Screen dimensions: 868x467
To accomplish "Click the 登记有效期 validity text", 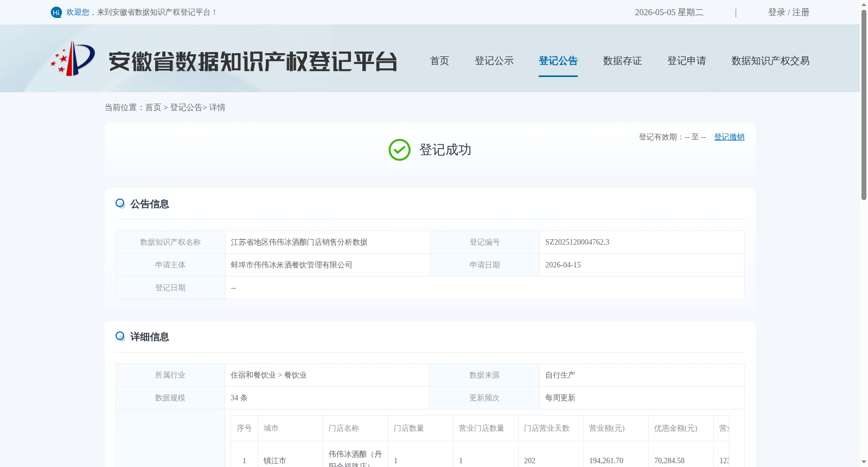I will [672, 137].
